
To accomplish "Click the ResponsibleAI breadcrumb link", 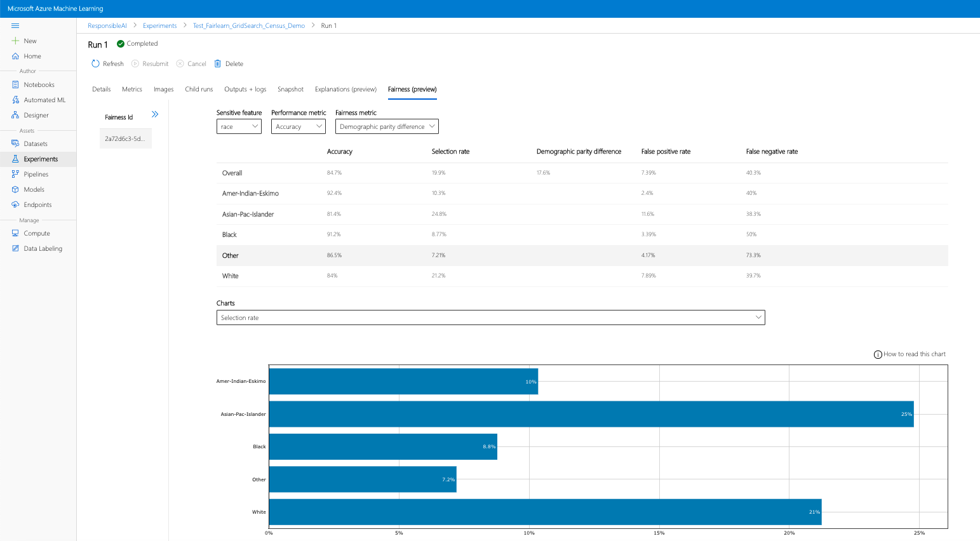I will pyautogui.click(x=107, y=25).
